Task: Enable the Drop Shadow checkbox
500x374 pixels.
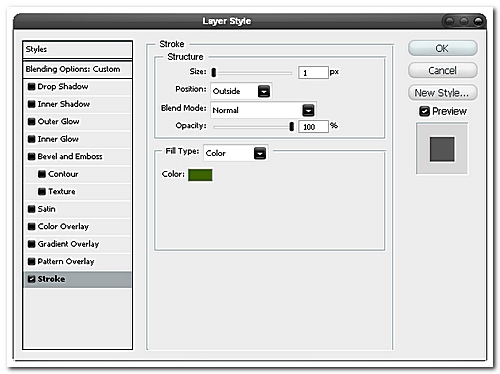Action: point(31,87)
